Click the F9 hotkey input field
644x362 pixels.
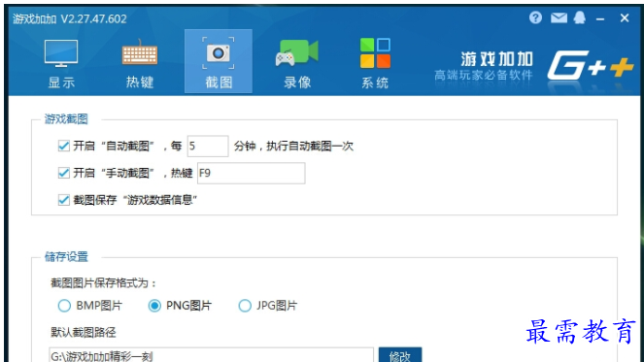click(x=251, y=173)
